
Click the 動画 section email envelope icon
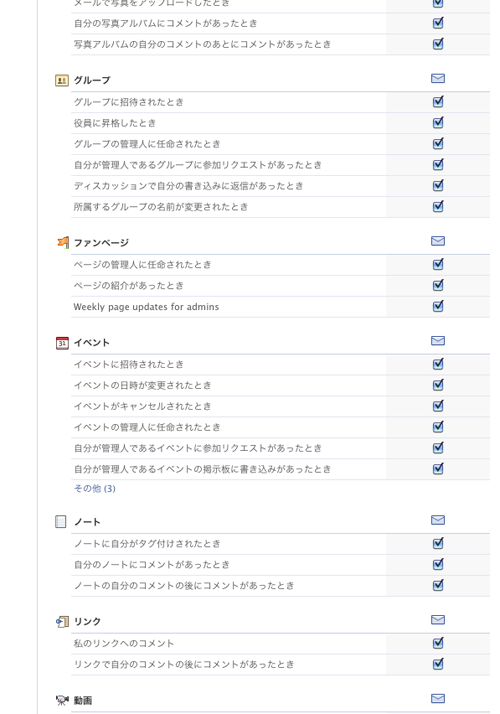click(438, 699)
